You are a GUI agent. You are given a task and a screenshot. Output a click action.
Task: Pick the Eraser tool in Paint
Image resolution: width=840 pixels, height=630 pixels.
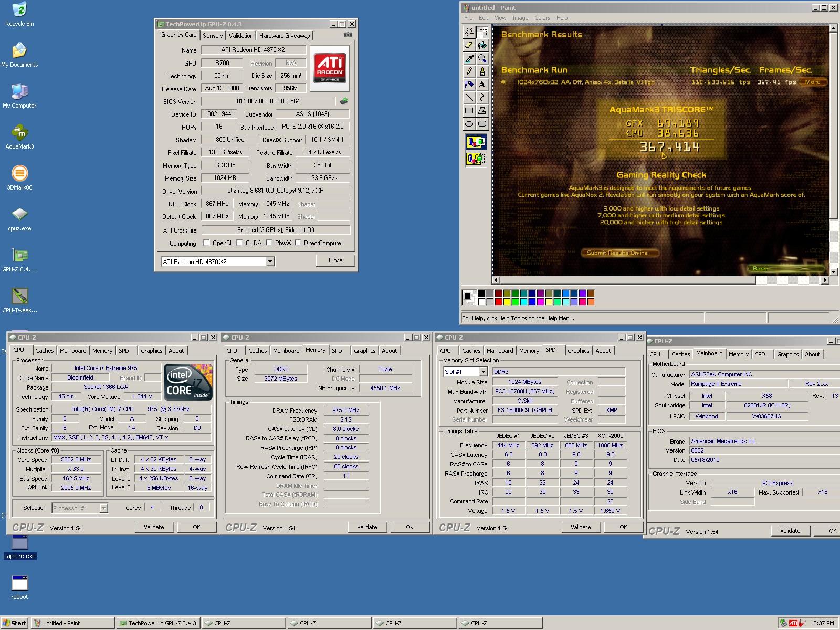click(x=469, y=45)
